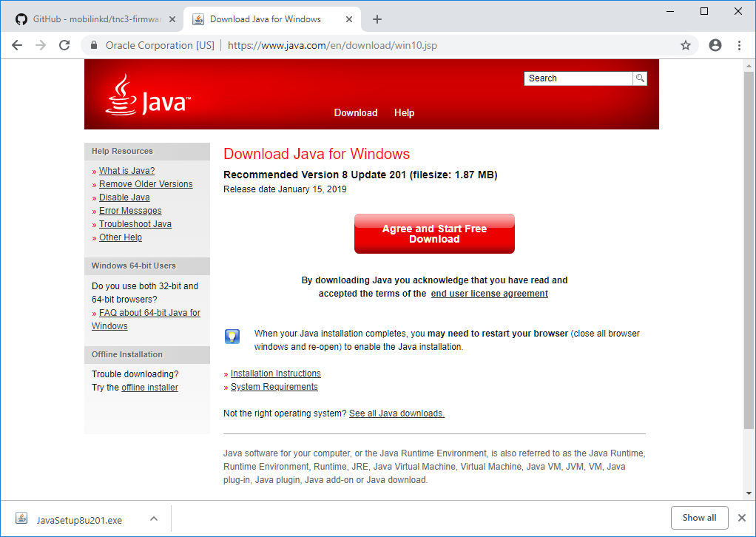756x537 pixels.
Task: Open Remove Older Versions link
Action: [146, 184]
